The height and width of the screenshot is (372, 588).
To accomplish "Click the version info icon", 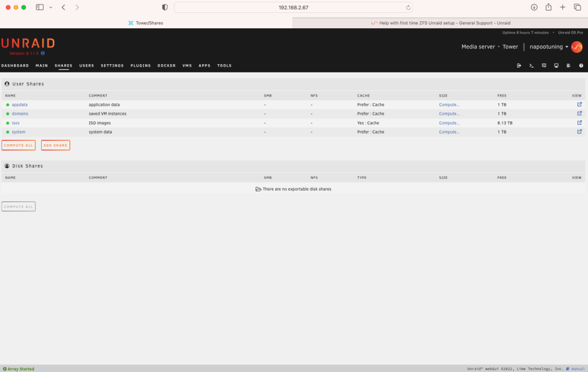I will tap(43, 54).
